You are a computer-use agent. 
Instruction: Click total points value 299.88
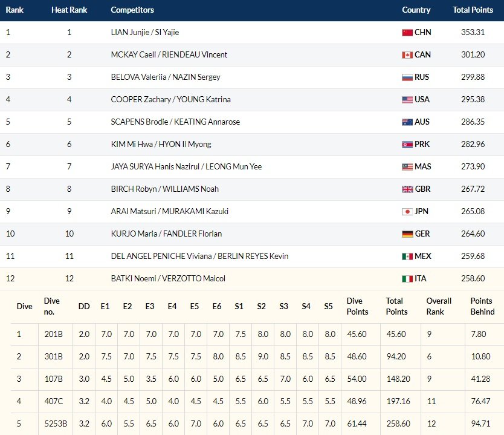pos(473,77)
